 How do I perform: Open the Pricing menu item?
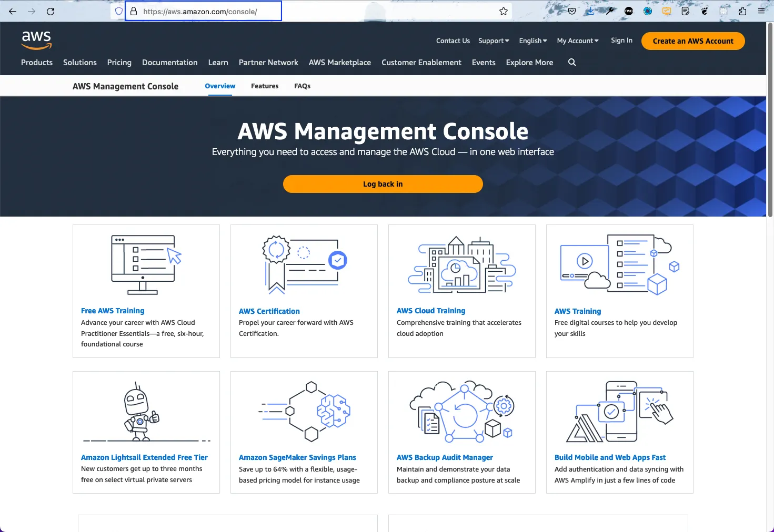119,63
